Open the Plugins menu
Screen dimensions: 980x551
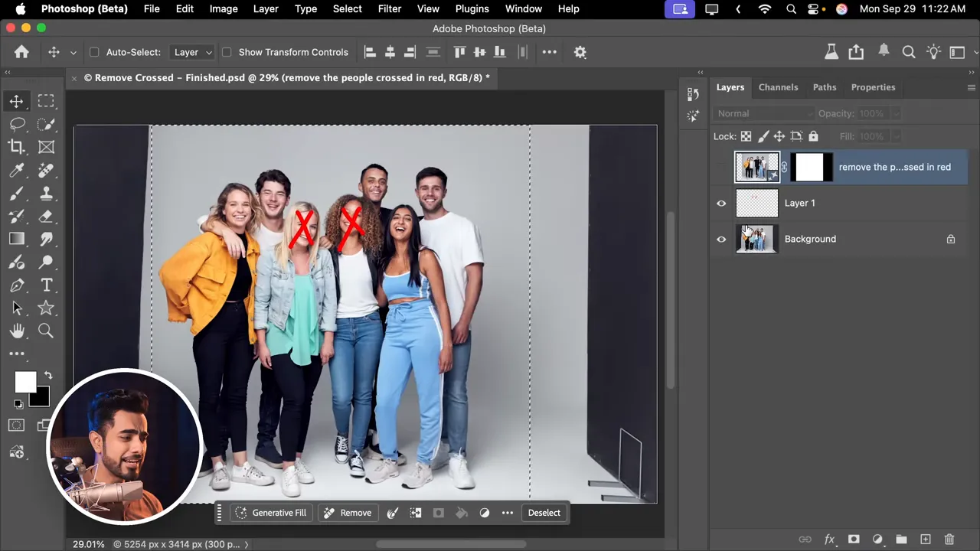(x=472, y=8)
